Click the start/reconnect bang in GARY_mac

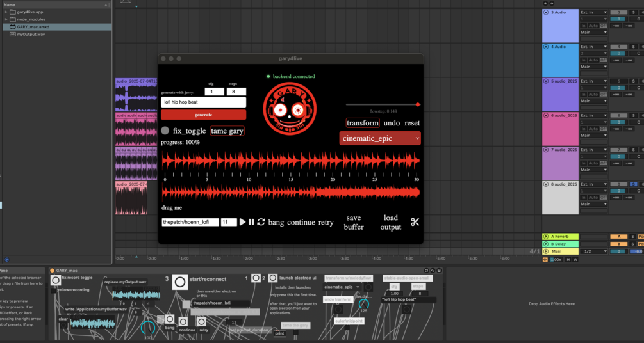[179, 282]
